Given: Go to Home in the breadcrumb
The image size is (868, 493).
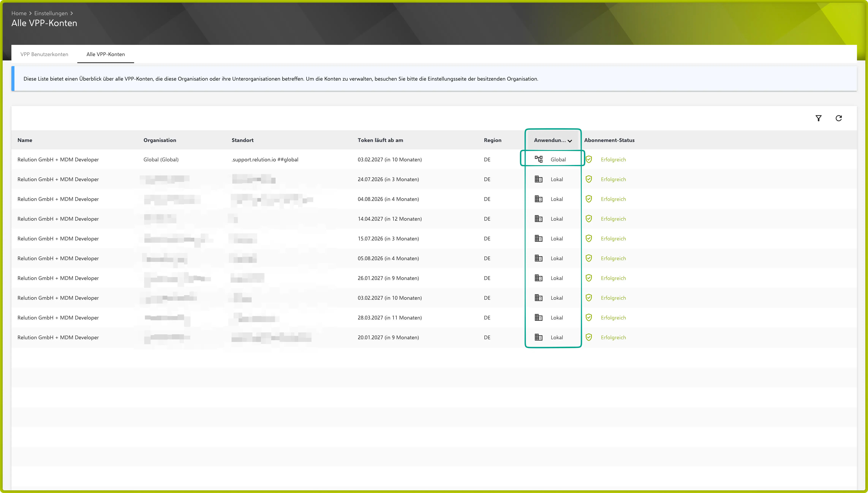Looking at the screenshot, I should click(19, 13).
